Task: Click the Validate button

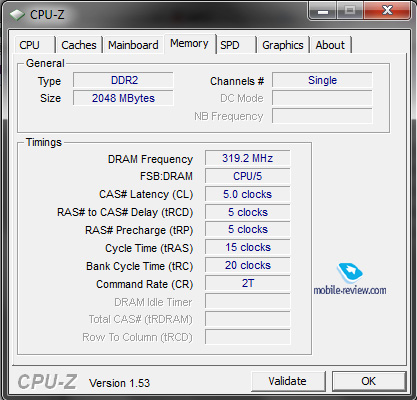Action: pos(288,381)
